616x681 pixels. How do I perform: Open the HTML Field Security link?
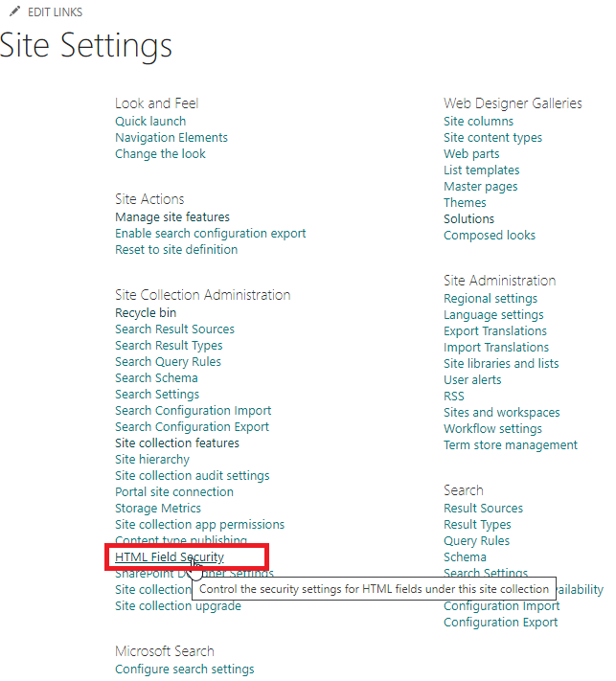point(170,556)
